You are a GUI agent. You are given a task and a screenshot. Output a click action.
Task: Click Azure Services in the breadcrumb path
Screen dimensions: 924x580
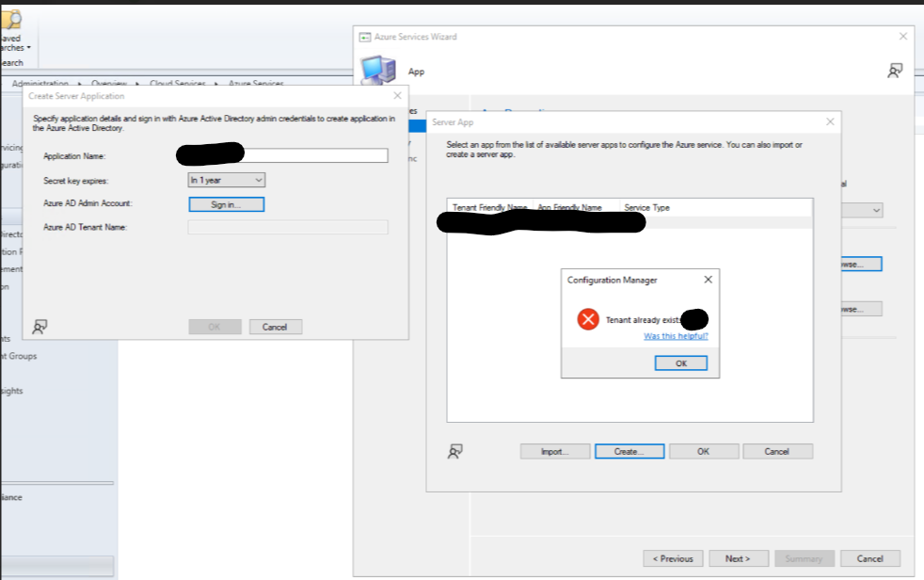click(x=256, y=83)
